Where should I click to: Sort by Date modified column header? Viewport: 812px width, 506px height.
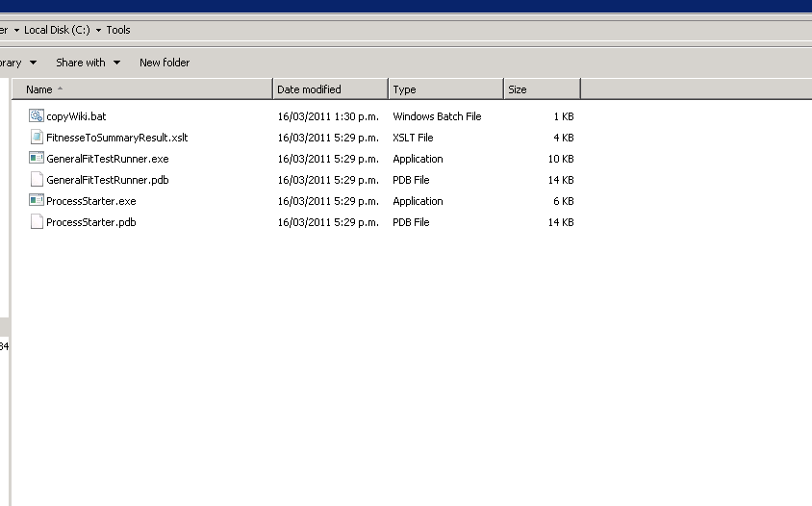pos(331,89)
